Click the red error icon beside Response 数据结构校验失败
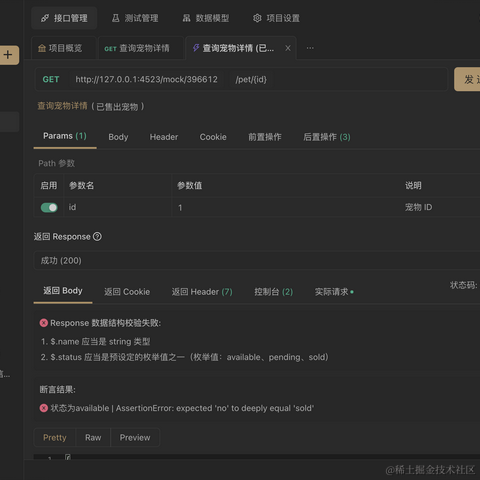The width and height of the screenshot is (480, 480). (44, 323)
